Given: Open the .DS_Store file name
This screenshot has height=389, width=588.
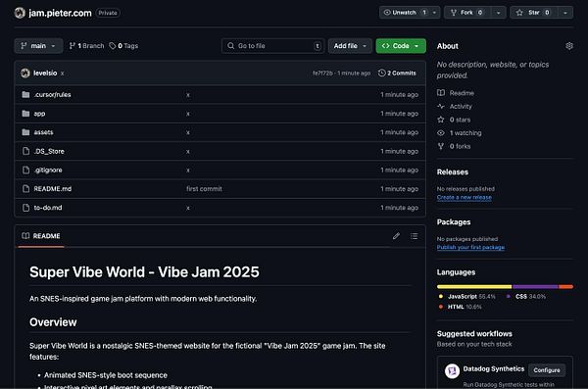Looking at the screenshot, I should tap(49, 151).
